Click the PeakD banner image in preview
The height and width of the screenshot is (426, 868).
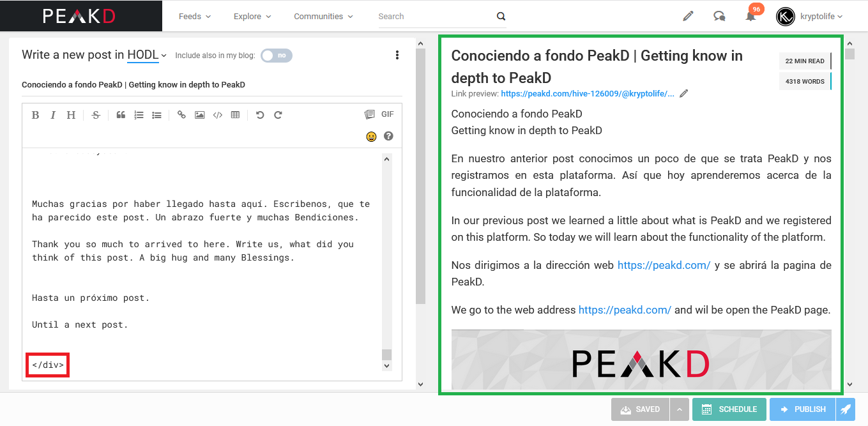click(x=641, y=360)
